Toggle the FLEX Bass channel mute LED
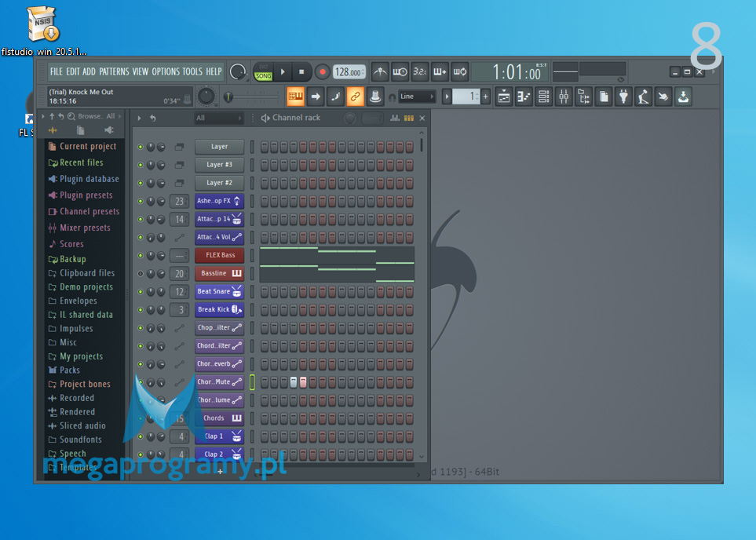756x540 pixels. point(141,256)
